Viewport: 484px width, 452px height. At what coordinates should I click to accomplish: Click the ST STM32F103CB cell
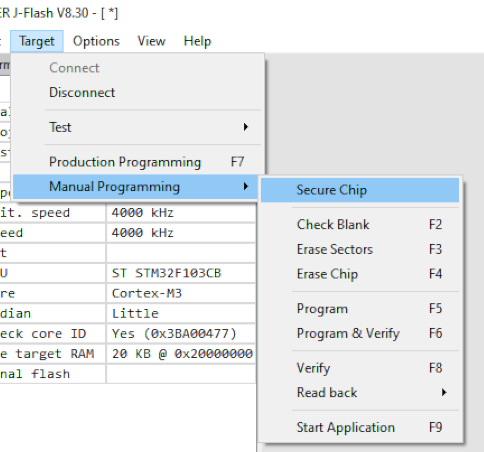[x=181, y=273]
